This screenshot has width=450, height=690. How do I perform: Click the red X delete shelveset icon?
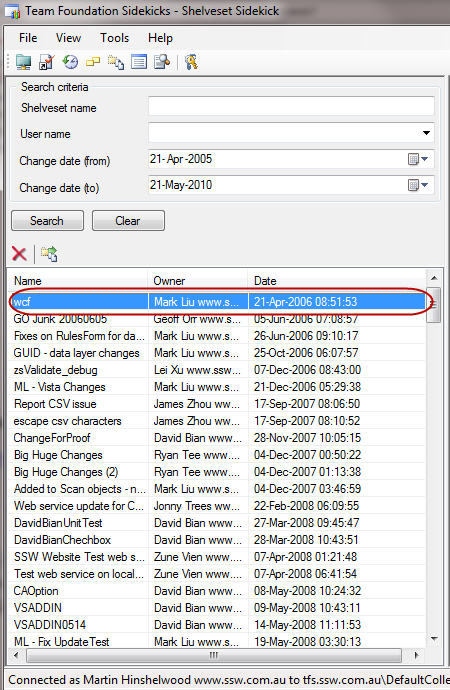(x=19, y=254)
